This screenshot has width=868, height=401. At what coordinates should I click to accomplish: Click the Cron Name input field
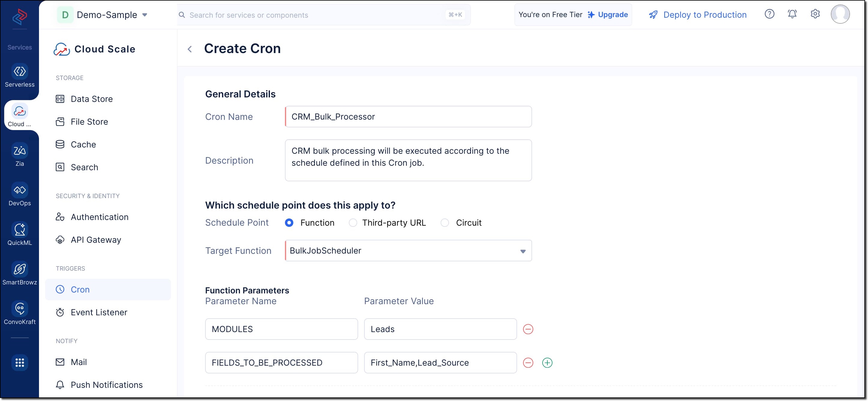click(408, 117)
